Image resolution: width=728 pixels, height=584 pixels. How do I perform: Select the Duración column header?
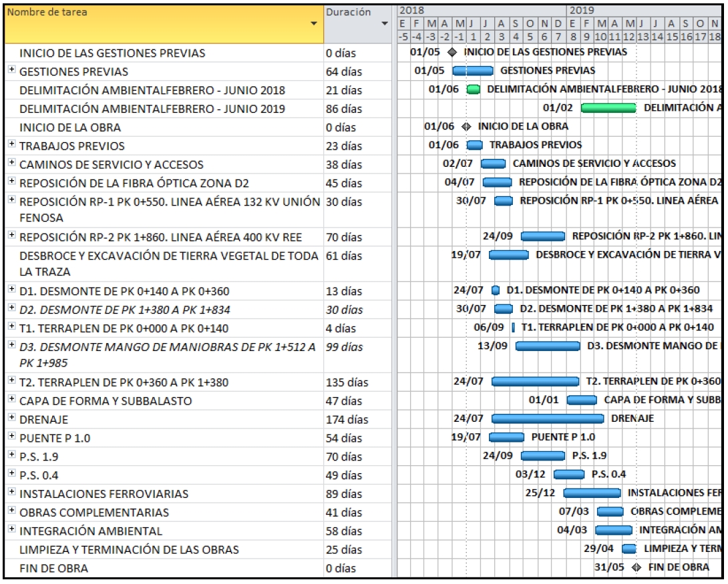coord(358,24)
